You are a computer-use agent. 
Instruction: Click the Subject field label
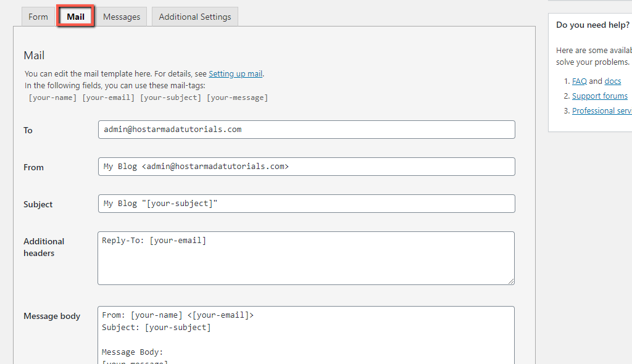click(38, 204)
